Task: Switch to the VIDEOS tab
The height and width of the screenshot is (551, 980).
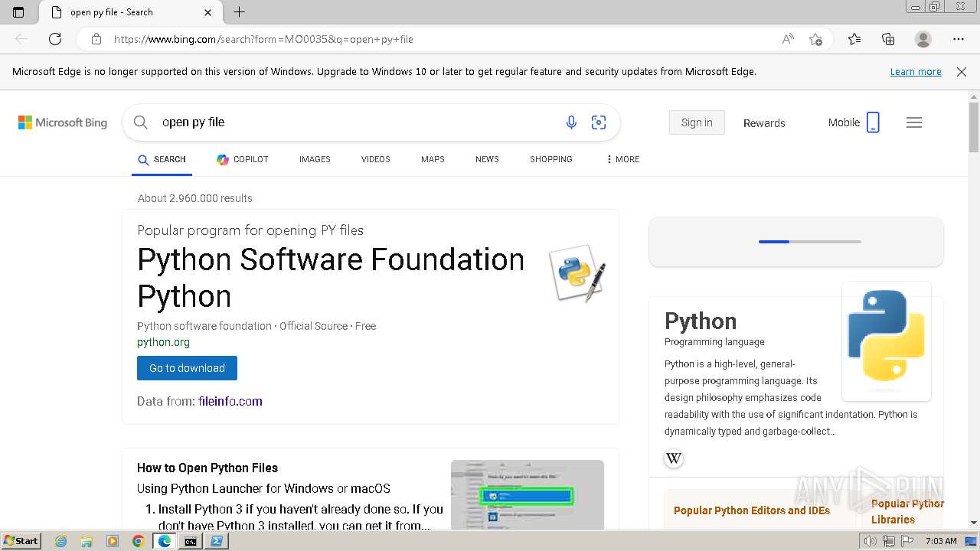Action: [376, 159]
